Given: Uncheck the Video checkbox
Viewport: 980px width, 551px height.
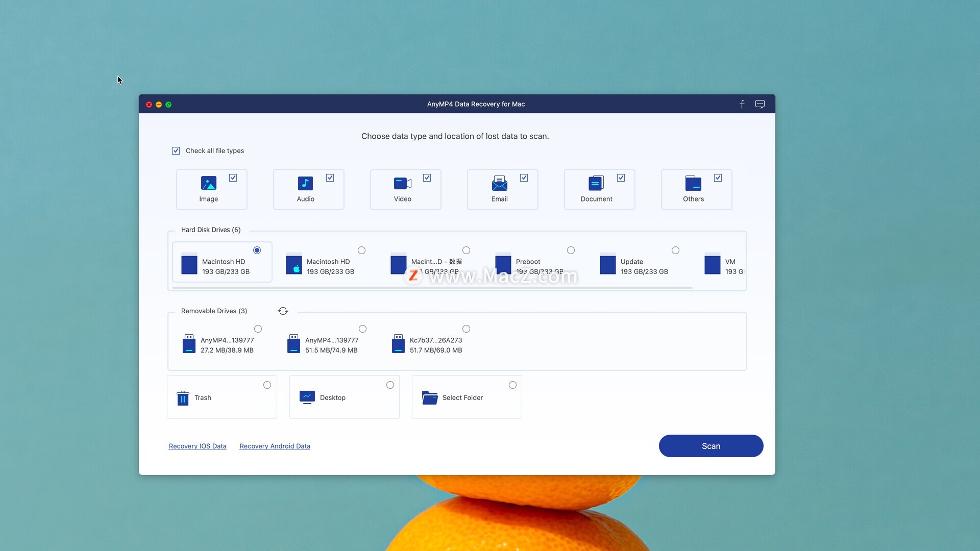Looking at the screenshot, I should tap(427, 178).
